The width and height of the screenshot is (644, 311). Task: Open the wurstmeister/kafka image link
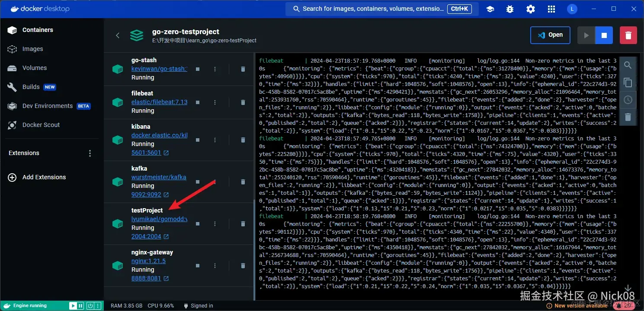point(159,177)
